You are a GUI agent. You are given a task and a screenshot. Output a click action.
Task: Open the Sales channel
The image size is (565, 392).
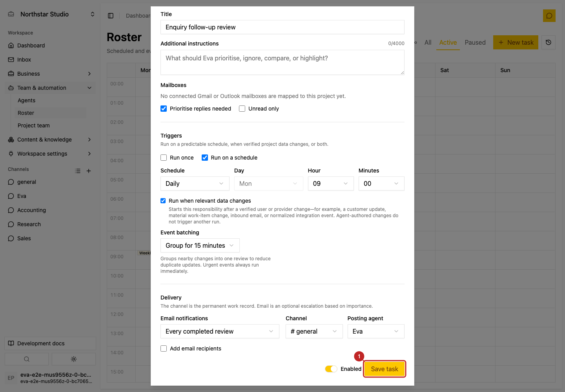pyautogui.click(x=51, y=238)
